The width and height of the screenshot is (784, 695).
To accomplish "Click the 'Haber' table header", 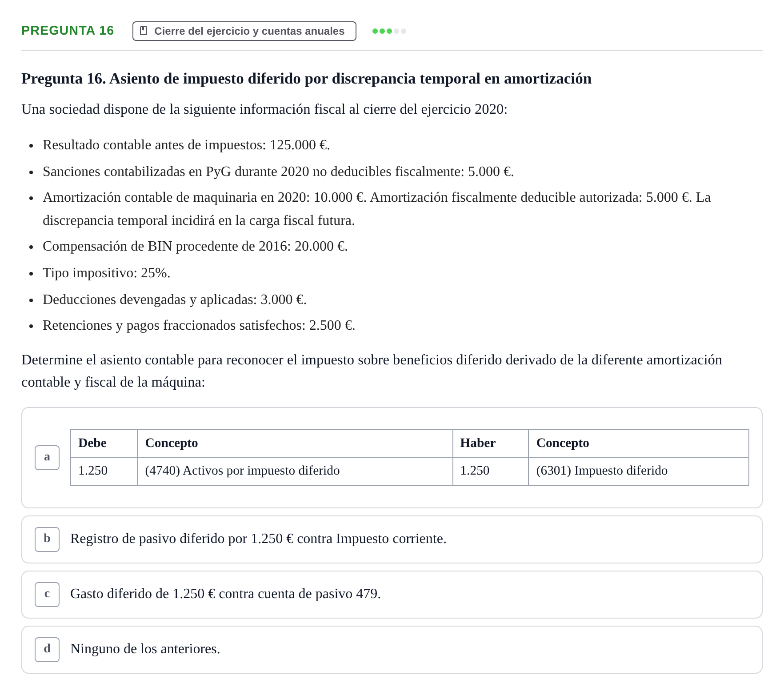I will [491, 443].
